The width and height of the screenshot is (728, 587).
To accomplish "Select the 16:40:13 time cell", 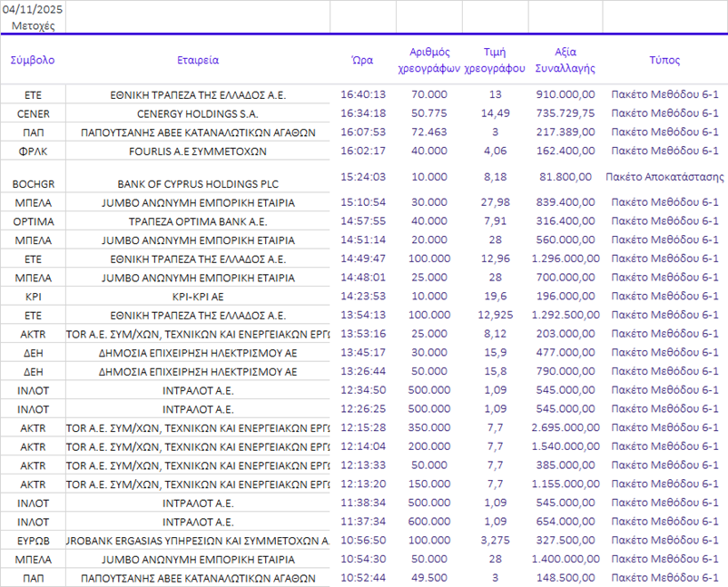I will 362,94.
